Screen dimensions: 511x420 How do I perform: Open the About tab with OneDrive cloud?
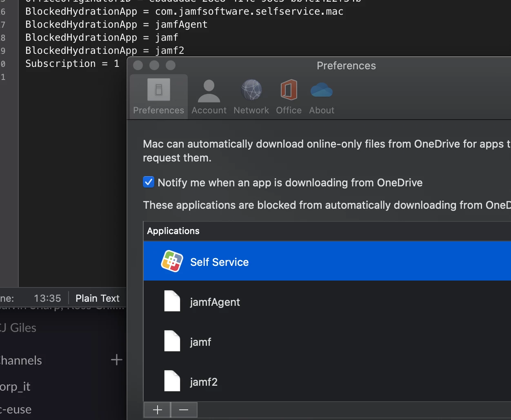click(x=322, y=97)
